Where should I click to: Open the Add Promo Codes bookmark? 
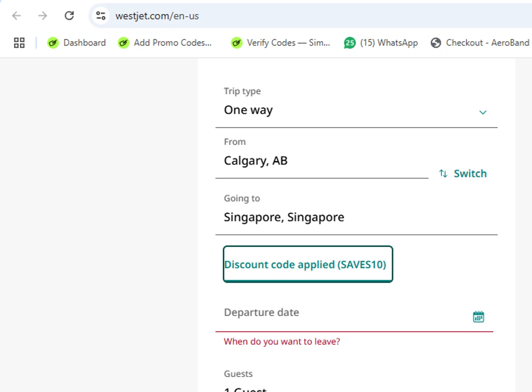165,43
